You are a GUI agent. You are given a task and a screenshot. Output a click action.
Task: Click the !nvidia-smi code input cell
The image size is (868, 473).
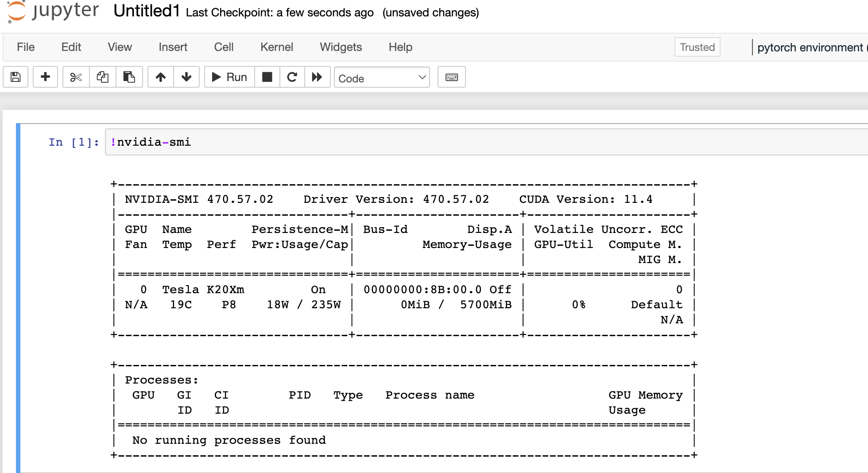point(486,142)
